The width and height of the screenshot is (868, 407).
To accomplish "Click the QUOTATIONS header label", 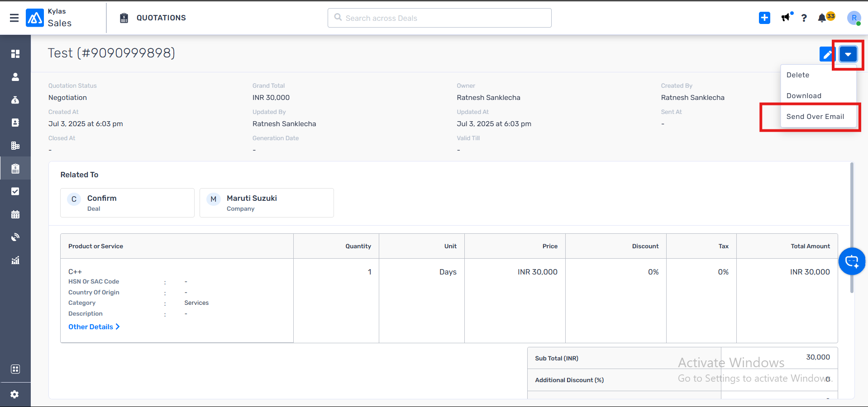I will tap(161, 18).
